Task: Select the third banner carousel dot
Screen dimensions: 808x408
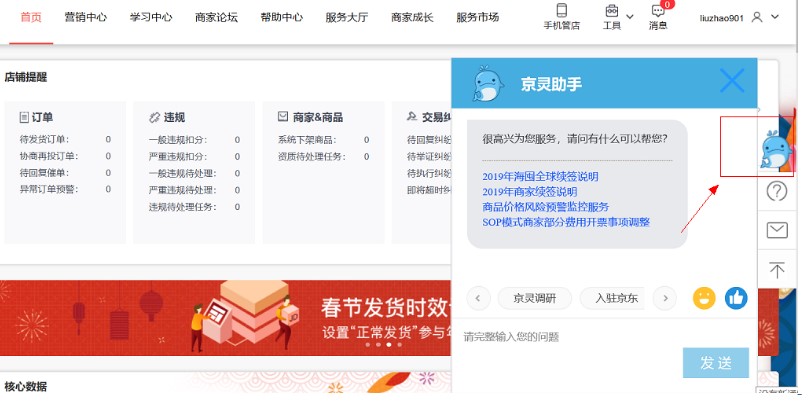Action: pos(389,345)
